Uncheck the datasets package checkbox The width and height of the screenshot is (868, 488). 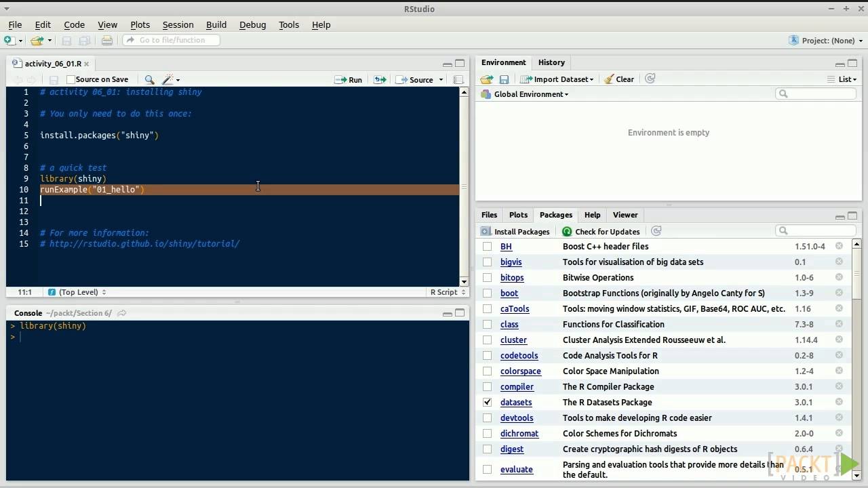click(487, 402)
